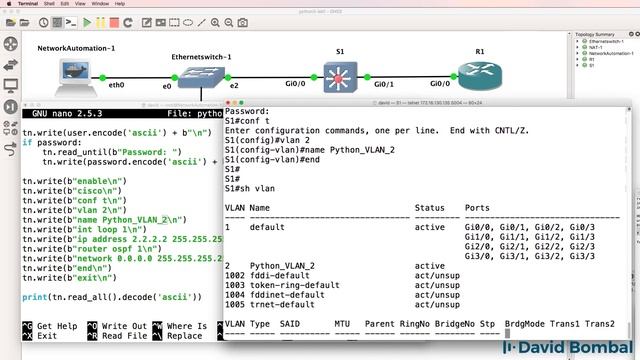Toggle show interface labels icon
This screenshot has width=640, height=360.
pyautogui.click(x=57, y=22)
